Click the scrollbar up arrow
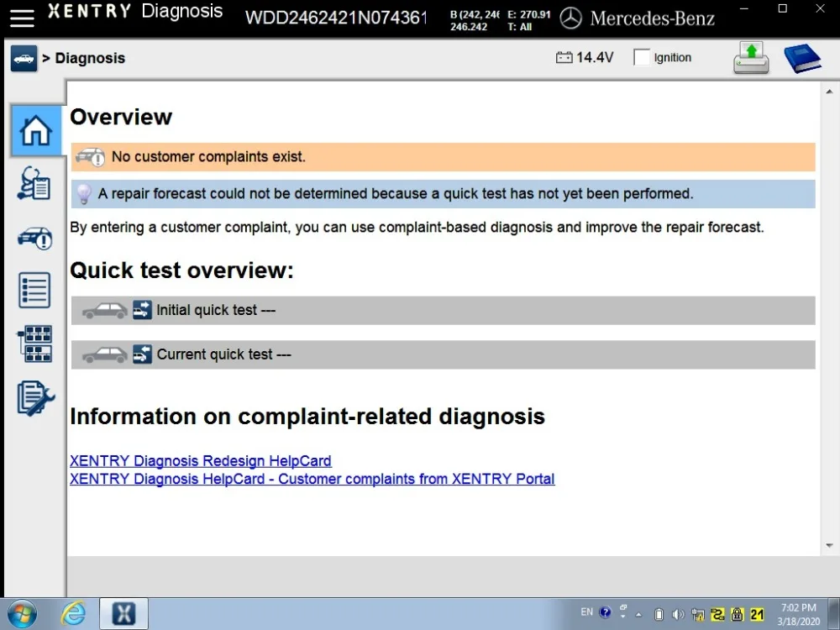The width and height of the screenshot is (840, 630). click(829, 92)
